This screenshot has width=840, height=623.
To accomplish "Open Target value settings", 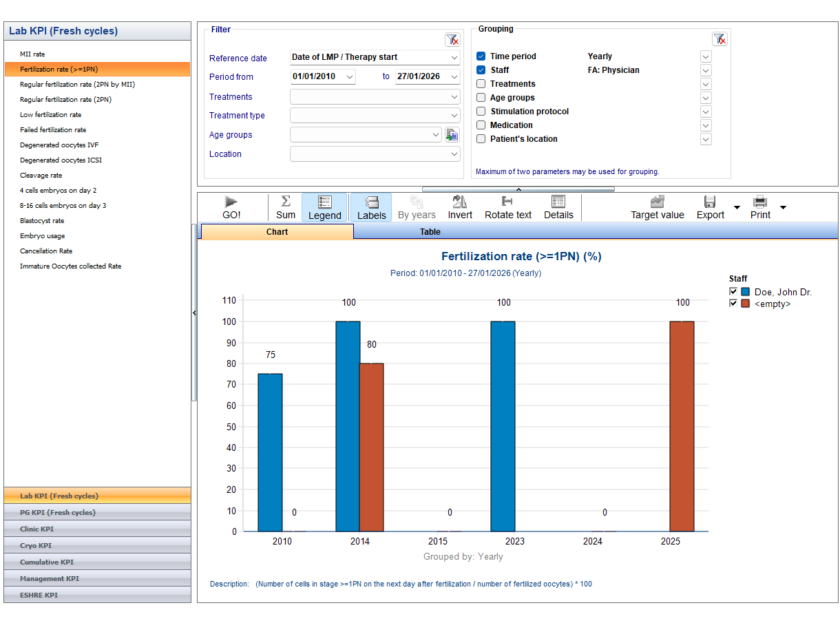I will click(658, 207).
